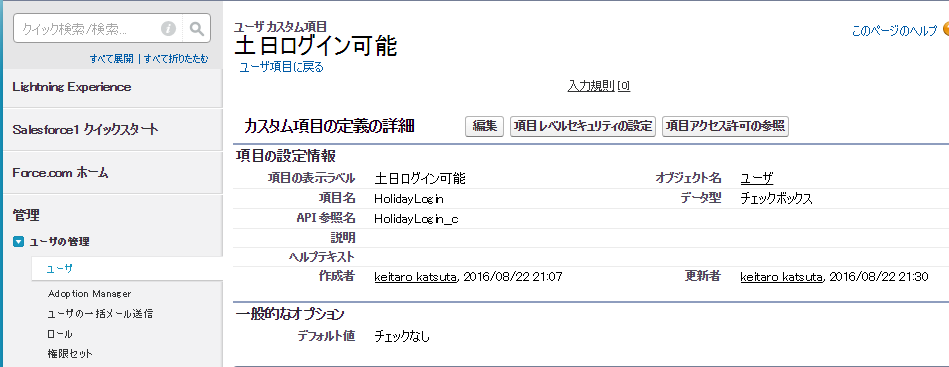Open Lightning Experience sidebar item
The image size is (949, 367).
click(71, 87)
